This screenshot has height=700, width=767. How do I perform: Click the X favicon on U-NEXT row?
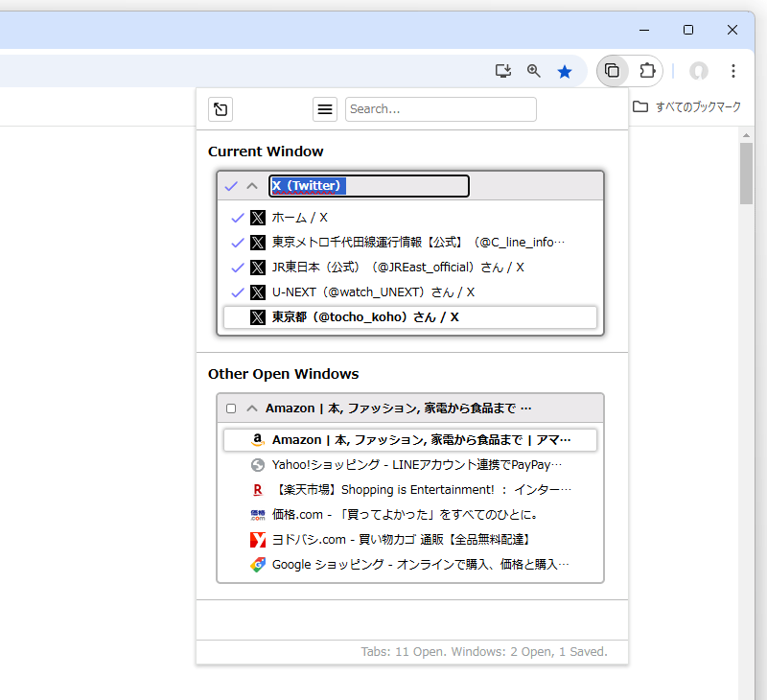click(x=258, y=292)
